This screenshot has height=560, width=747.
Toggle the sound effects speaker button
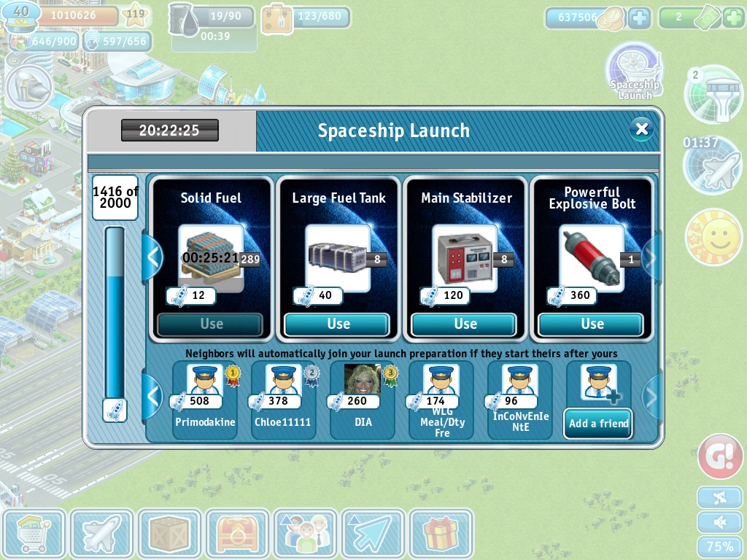(x=720, y=522)
